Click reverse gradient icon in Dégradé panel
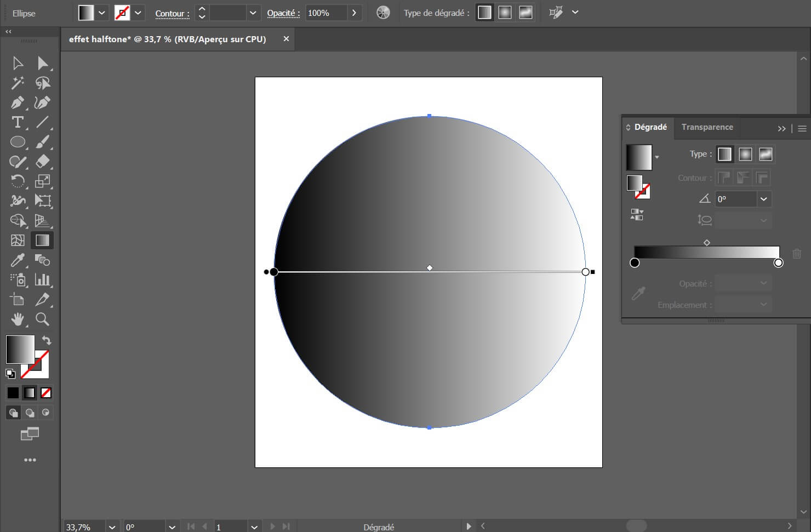The width and height of the screenshot is (811, 532). (637, 215)
